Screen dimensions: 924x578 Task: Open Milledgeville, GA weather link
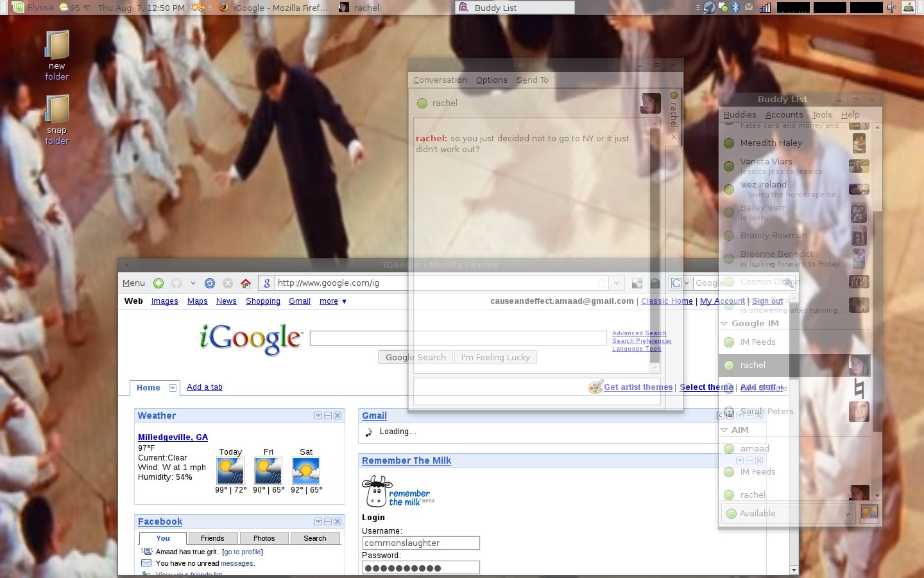(x=173, y=437)
